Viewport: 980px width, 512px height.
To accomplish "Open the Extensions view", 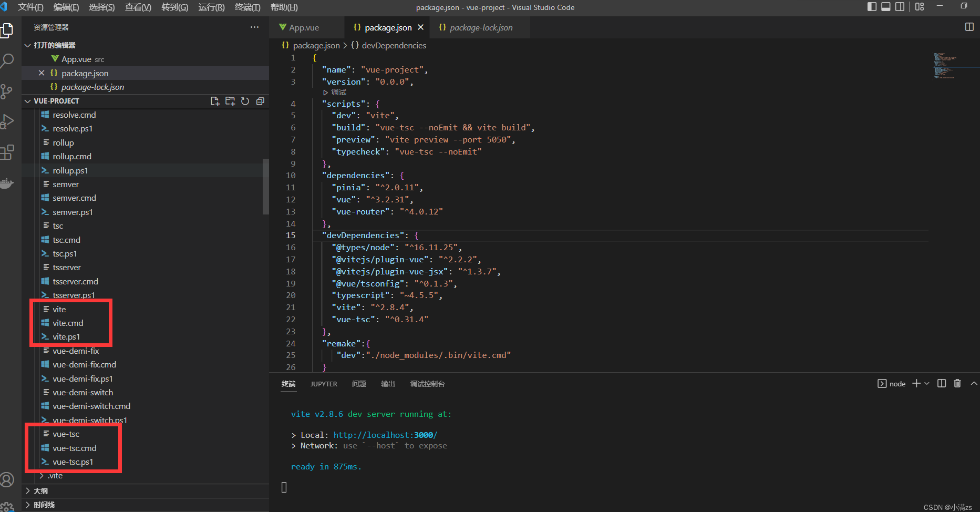I will tap(7, 152).
